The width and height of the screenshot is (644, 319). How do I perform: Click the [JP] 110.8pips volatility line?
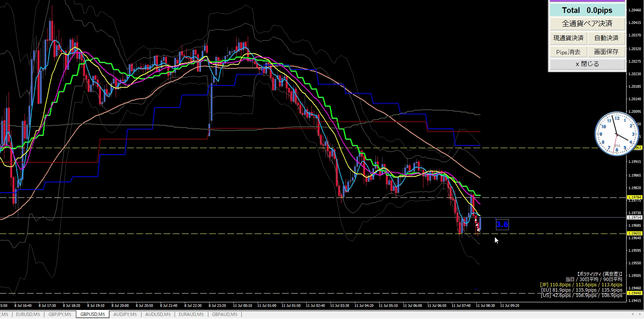[x=581, y=284]
